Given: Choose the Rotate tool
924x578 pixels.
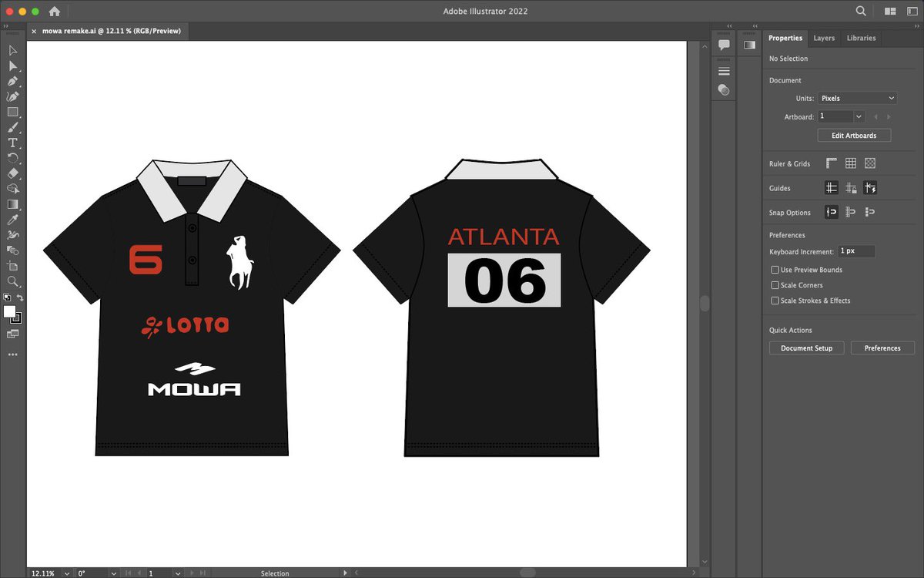Looking at the screenshot, I should click(13, 158).
